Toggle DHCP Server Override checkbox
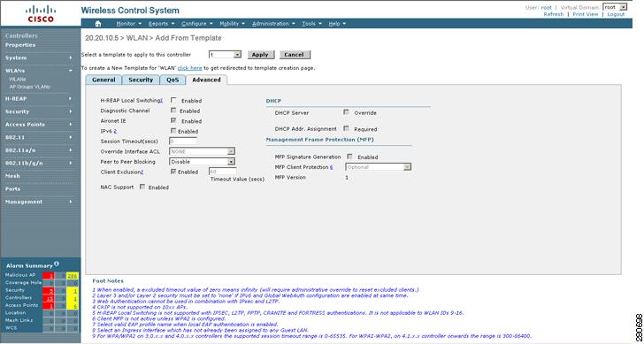Screen dimensions: 644x344 347,112
